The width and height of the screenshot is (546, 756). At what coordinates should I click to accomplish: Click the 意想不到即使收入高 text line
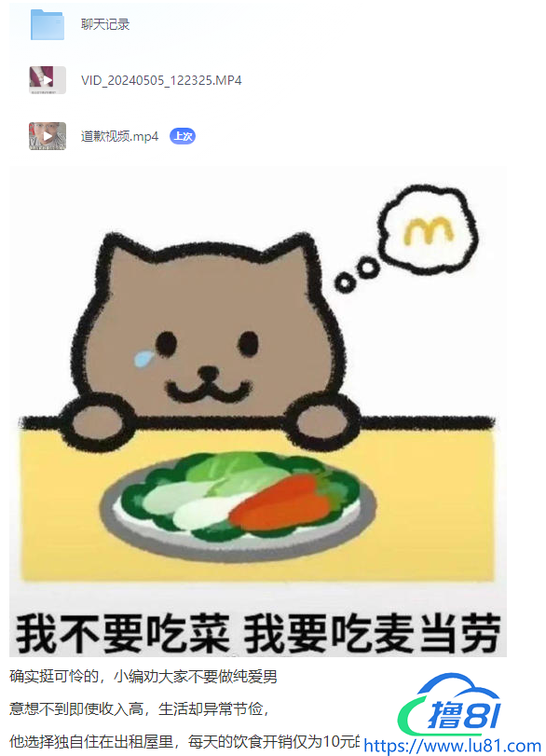click(139, 708)
